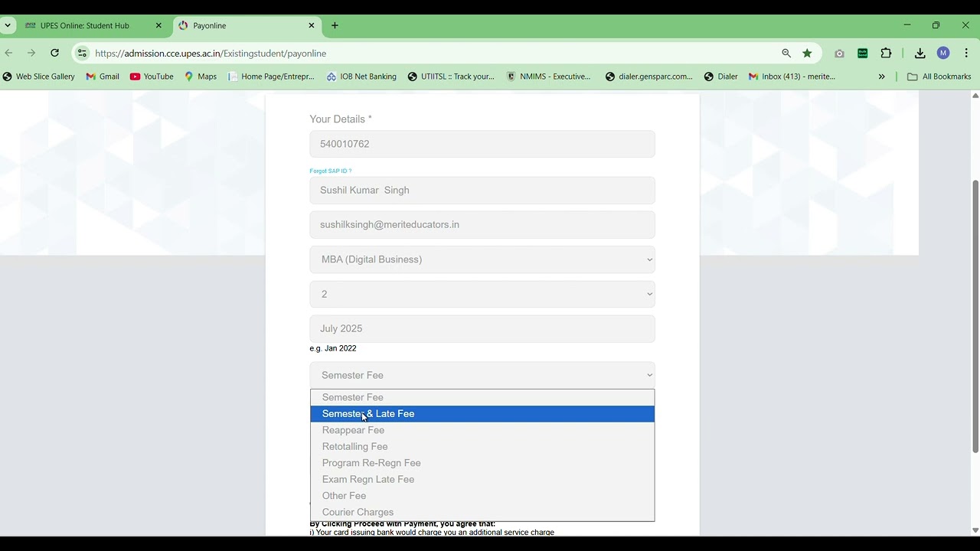
Task: Open dialer.gensparc.com... bookmark
Action: [649, 77]
